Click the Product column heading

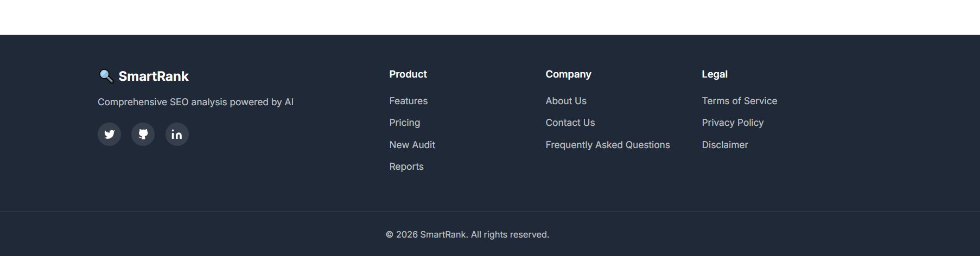coord(408,74)
